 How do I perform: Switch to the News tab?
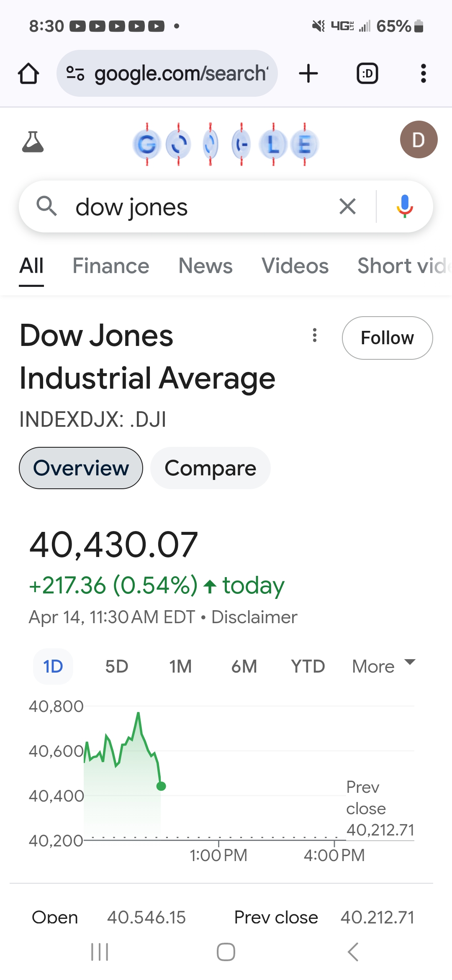[205, 266]
